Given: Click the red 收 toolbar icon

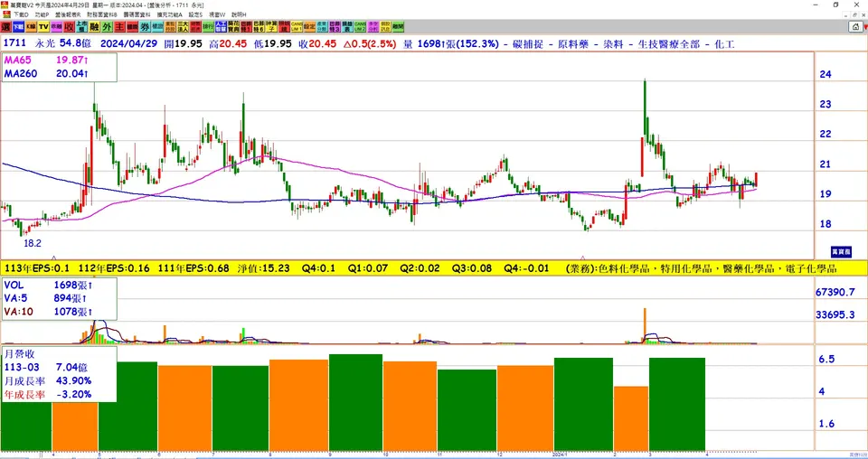Looking at the screenshot, I should pos(69,26).
